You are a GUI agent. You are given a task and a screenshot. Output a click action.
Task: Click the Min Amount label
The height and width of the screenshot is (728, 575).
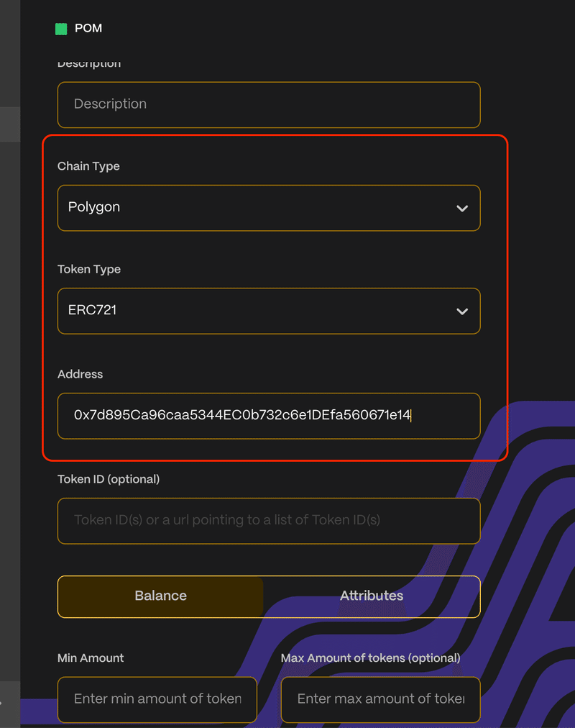click(x=91, y=658)
